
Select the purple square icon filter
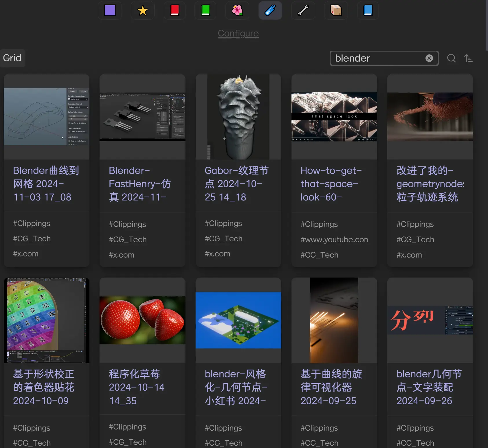[x=110, y=10]
